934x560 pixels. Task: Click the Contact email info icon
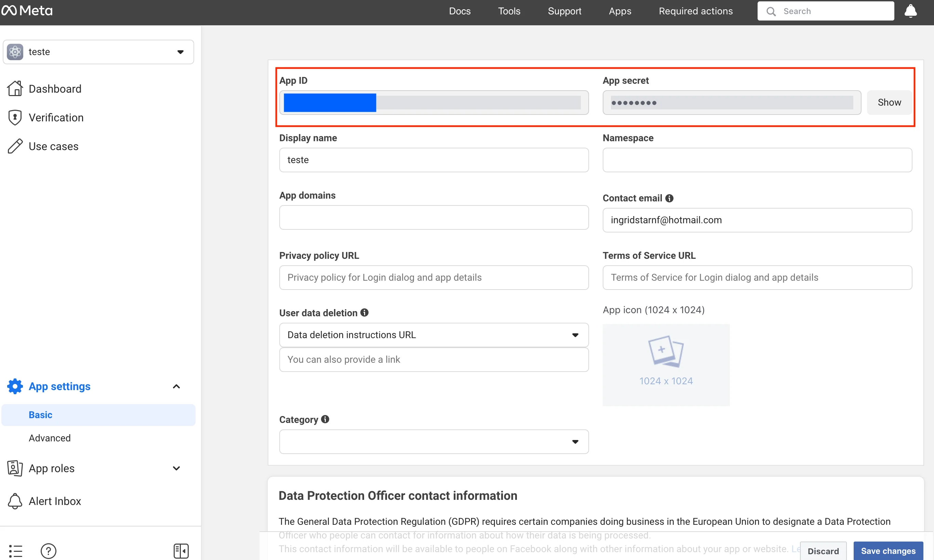click(x=669, y=198)
